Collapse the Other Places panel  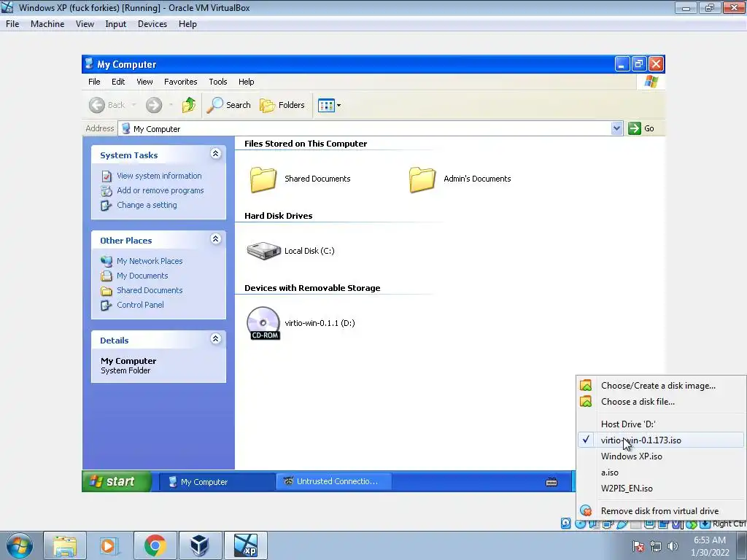215,239
